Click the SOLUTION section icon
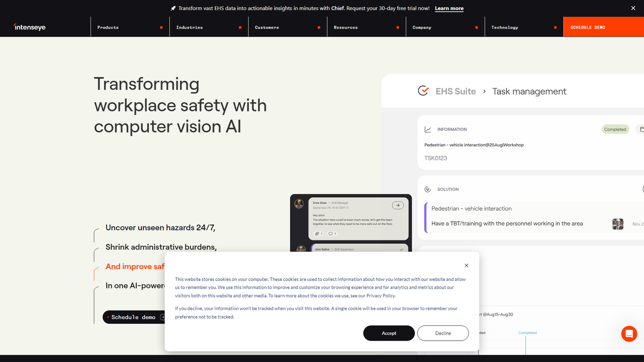 (x=427, y=189)
